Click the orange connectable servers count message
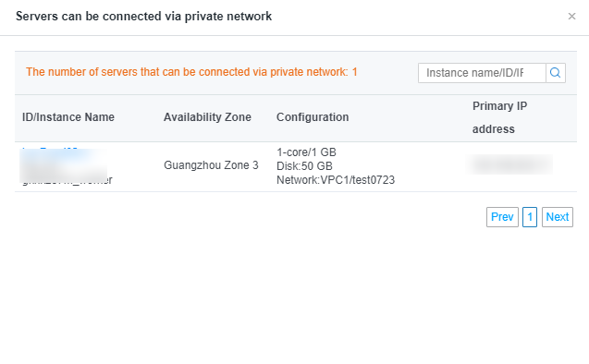589x364 pixels. (191, 72)
